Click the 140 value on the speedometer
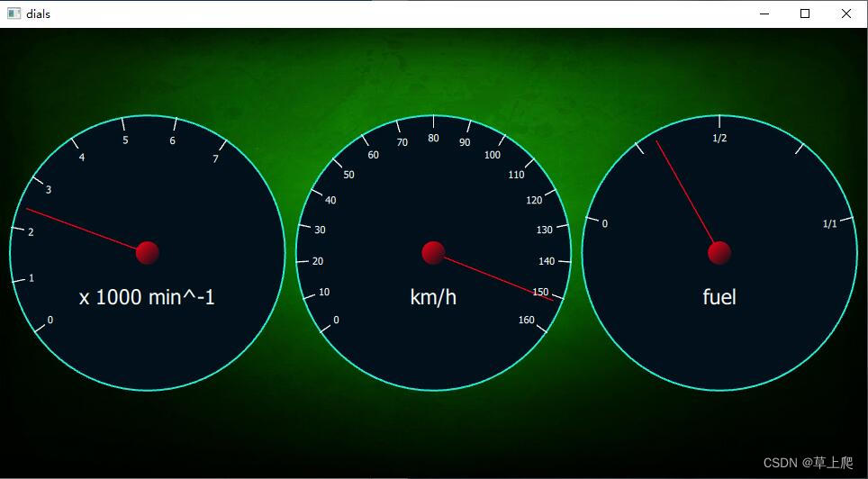This screenshot has width=868, height=479. pos(547,261)
